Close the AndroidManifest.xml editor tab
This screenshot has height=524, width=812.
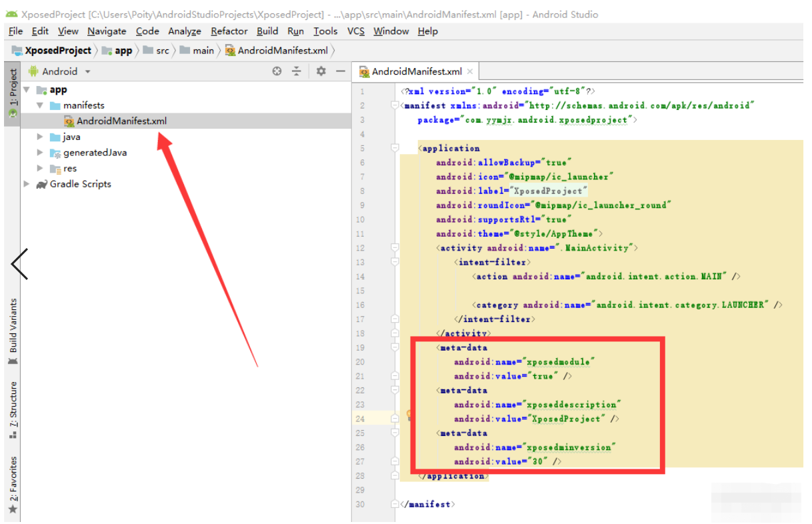tap(470, 71)
